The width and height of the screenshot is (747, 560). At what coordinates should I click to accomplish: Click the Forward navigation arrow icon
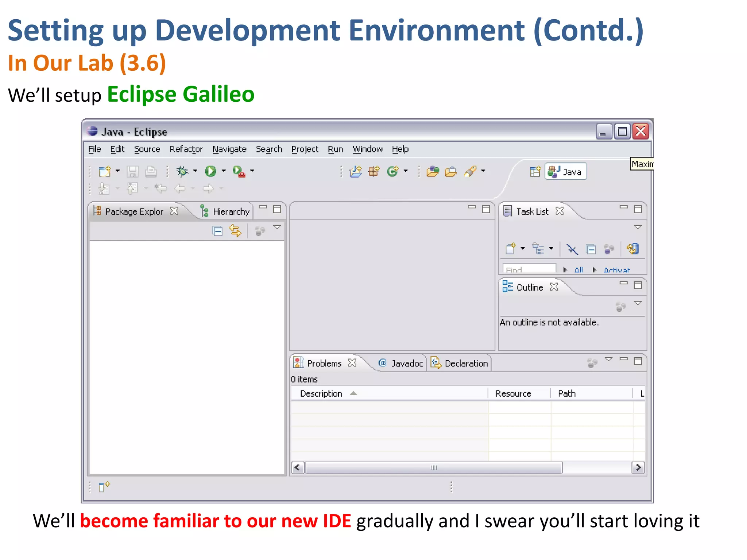click(208, 188)
